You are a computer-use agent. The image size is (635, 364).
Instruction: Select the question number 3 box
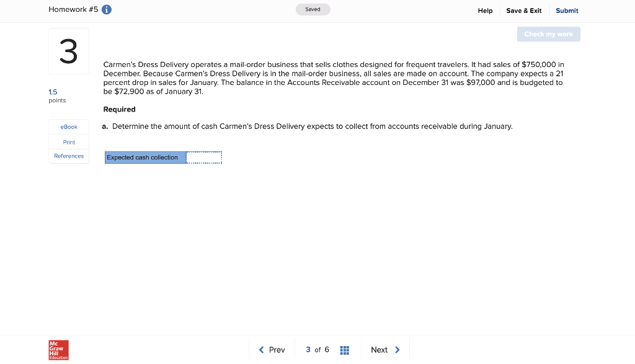point(68,51)
